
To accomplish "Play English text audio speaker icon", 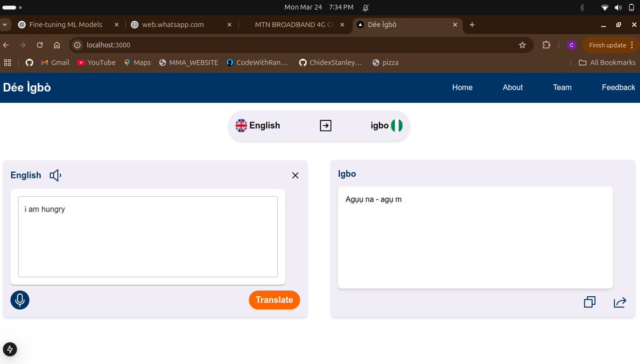I will click(55, 175).
